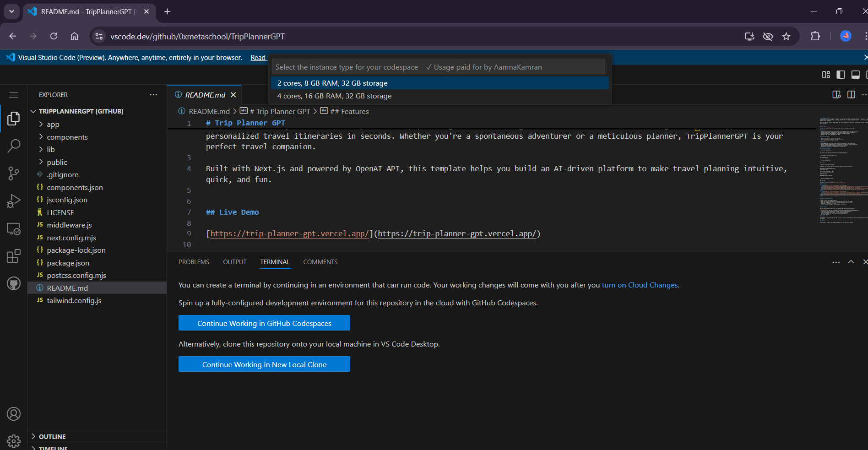Open the Extensions view
Viewport: 868px width, 450px height.
(x=14, y=256)
